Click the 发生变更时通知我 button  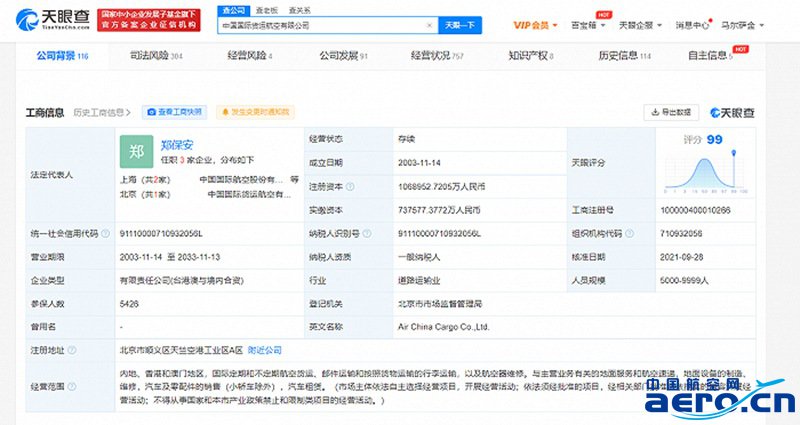click(256, 112)
